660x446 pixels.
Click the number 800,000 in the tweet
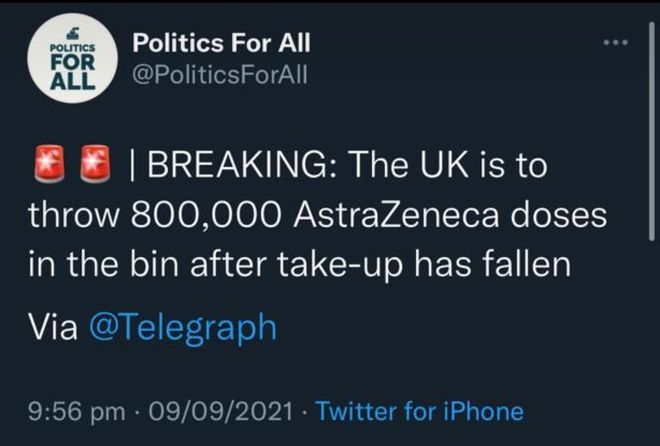(x=206, y=215)
